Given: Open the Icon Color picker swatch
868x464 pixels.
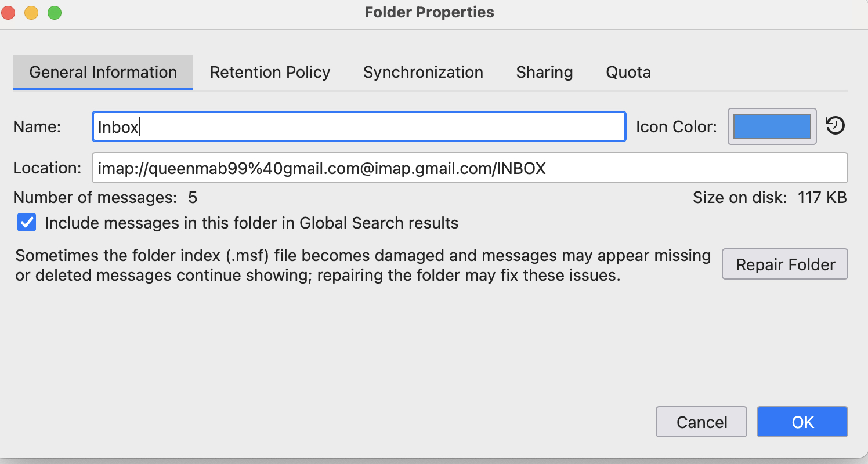Looking at the screenshot, I should coord(772,126).
